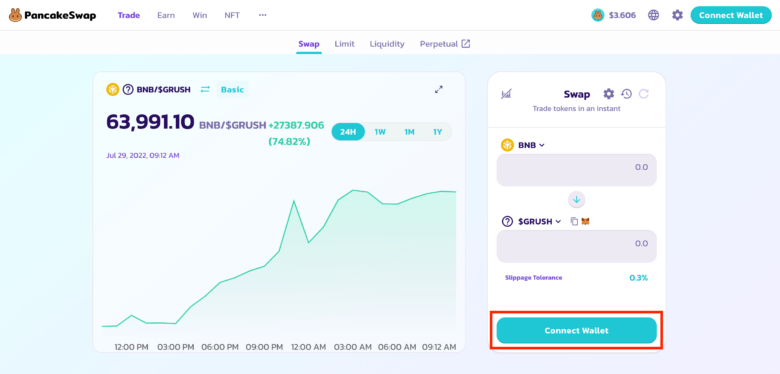The width and height of the screenshot is (780, 374).
Task: Open the more options ellipsis menu
Action: coord(263,15)
